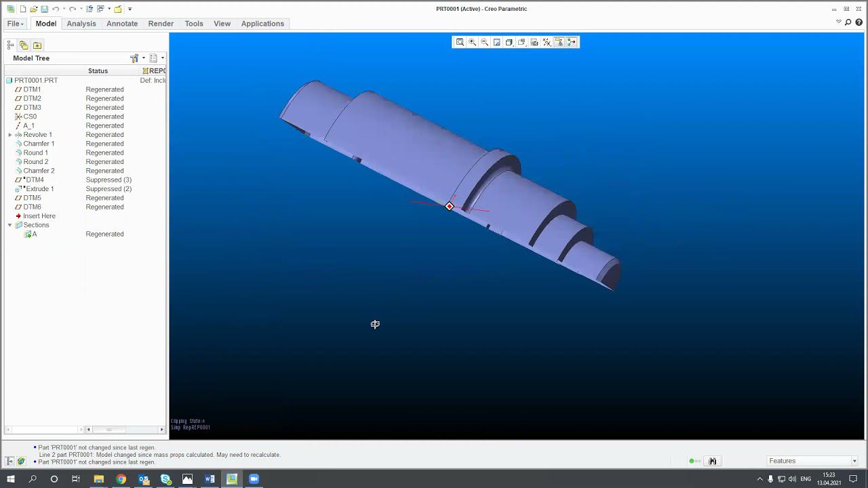Click the Status column header
The height and width of the screenshot is (488, 868).
98,71
